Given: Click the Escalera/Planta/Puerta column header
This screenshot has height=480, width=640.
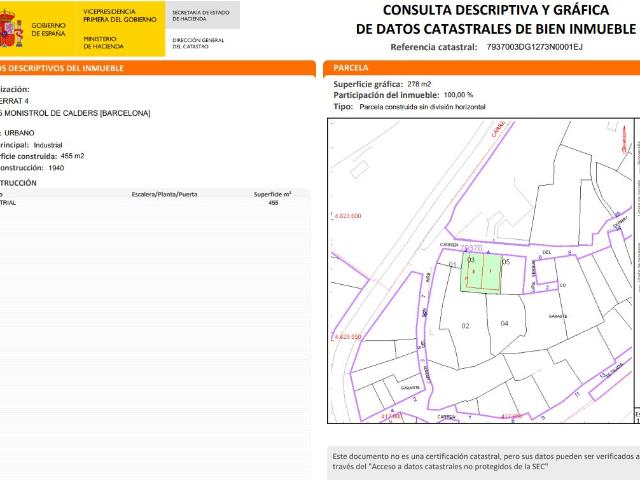Looking at the screenshot, I should coord(165,193).
